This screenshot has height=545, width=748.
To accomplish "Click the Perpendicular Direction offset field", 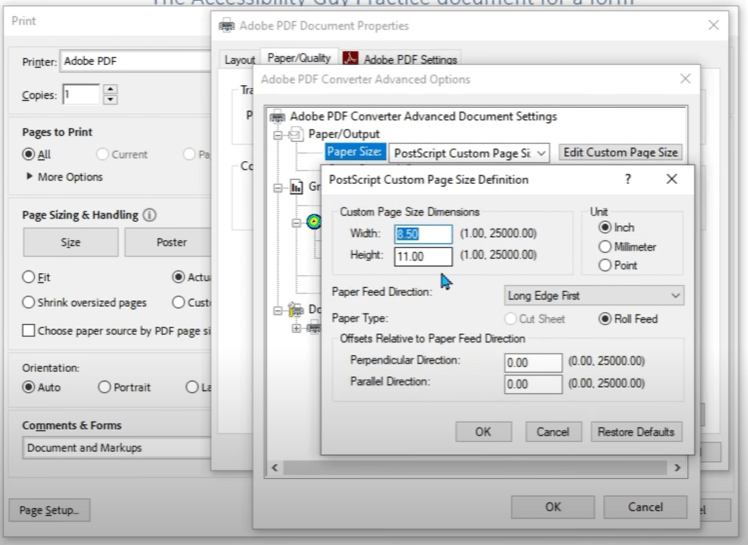I will (x=533, y=363).
